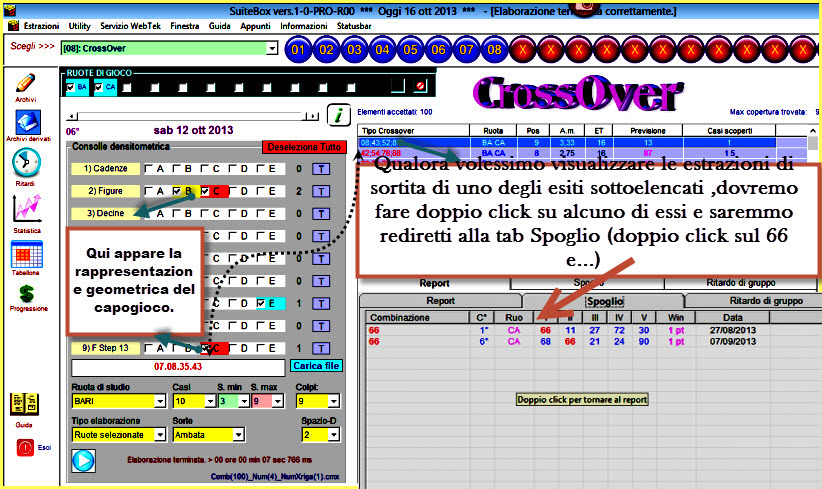Screen dimensions: 822x489
Task: Toggle the CA ruota checkbox
Action: (99, 88)
